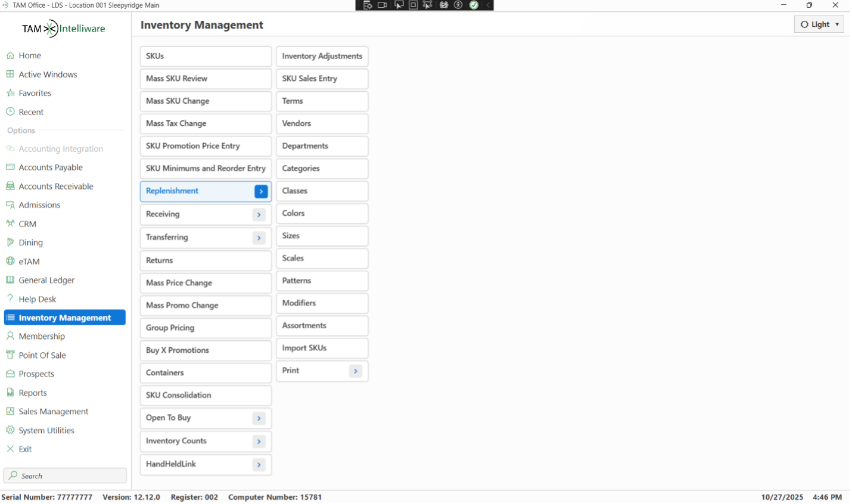Expand the Print submenu arrow
Image resolution: width=852 pixels, height=504 pixels.
click(355, 371)
